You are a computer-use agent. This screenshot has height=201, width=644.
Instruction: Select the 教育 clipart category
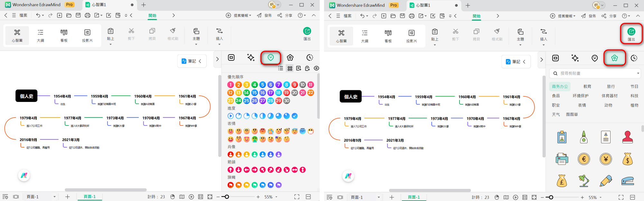tap(587, 86)
